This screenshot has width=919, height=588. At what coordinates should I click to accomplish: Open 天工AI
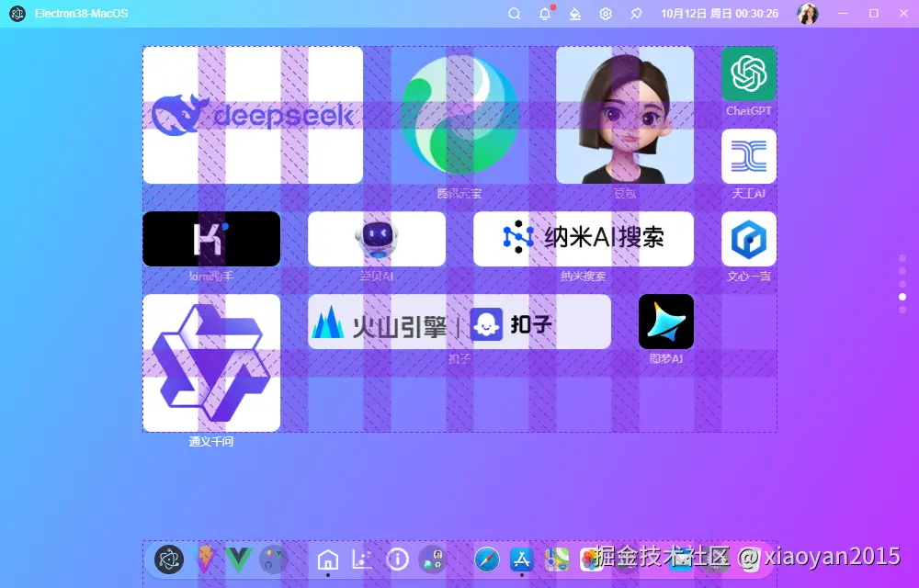(748, 158)
